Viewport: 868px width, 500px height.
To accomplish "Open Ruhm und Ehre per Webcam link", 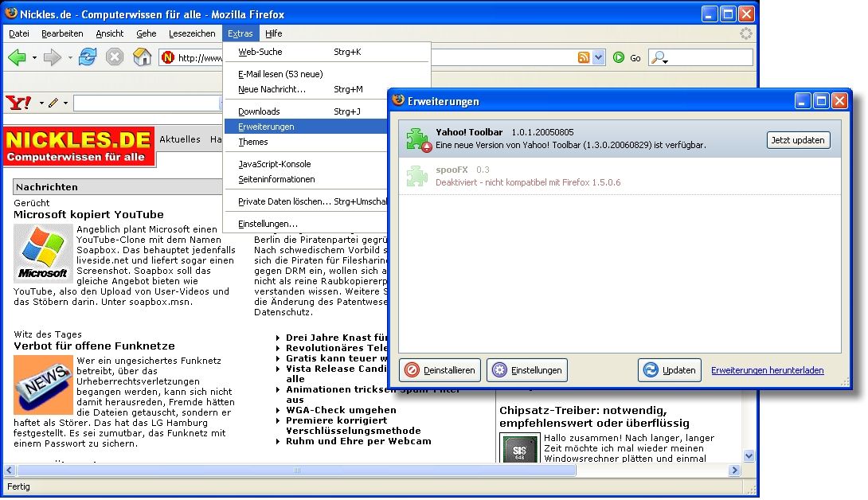I will coord(358,441).
